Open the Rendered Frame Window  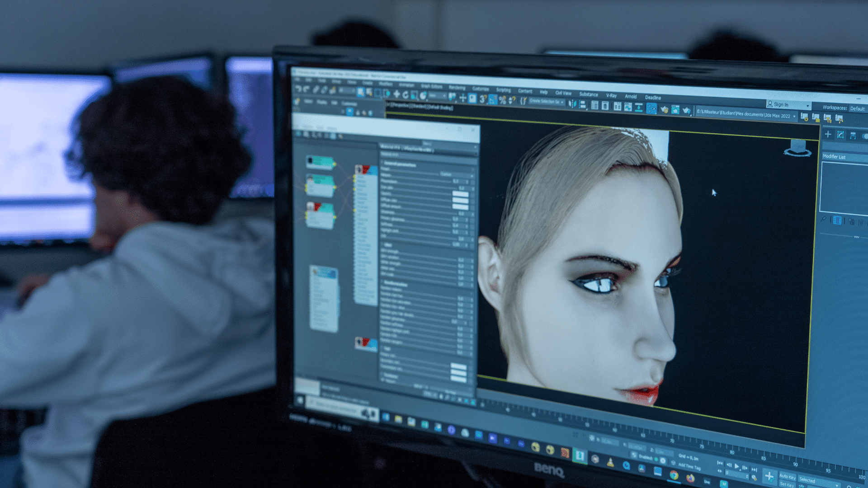[675, 110]
